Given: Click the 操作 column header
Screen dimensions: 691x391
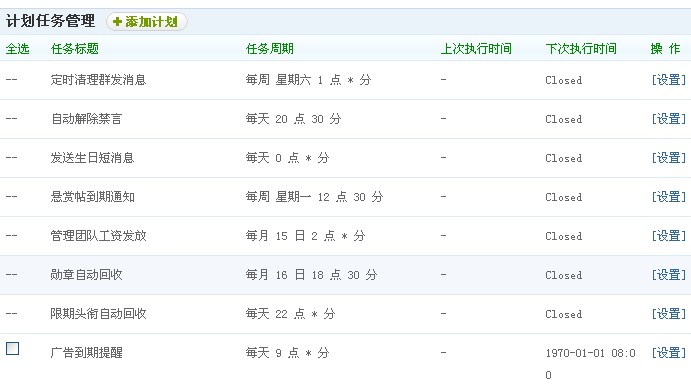Looking at the screenshot, I should pos(665,48).
